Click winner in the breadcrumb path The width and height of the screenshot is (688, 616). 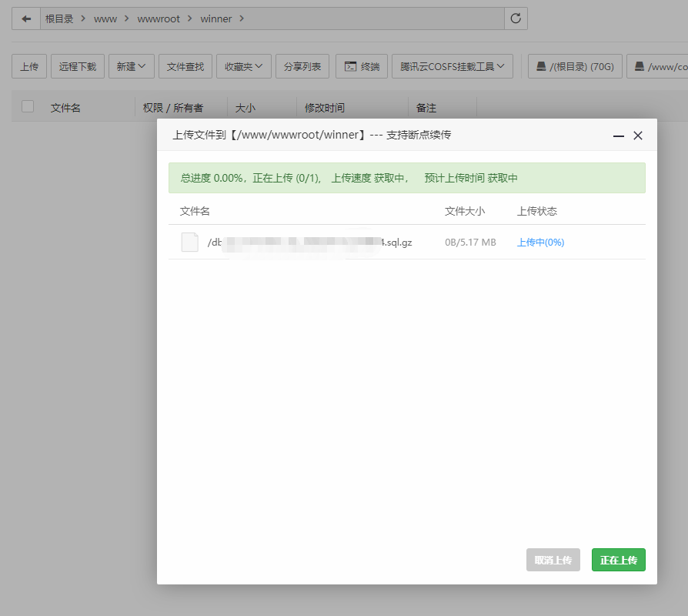(216, 19)
